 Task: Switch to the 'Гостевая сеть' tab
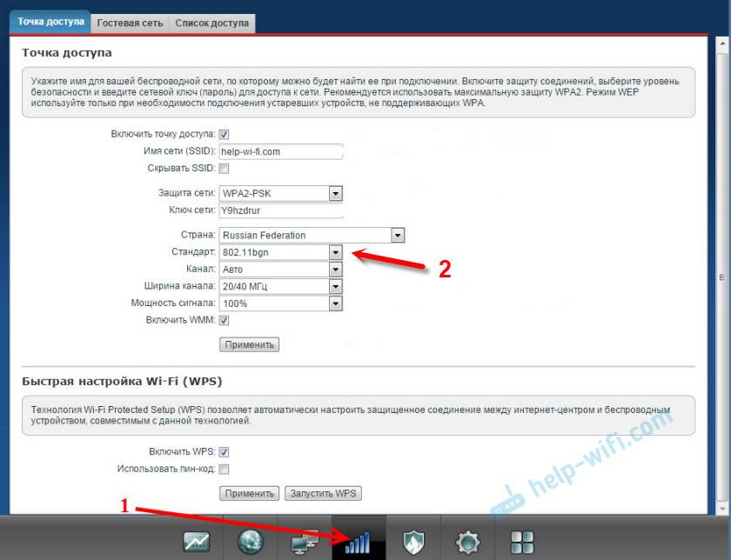pos(130,23)
